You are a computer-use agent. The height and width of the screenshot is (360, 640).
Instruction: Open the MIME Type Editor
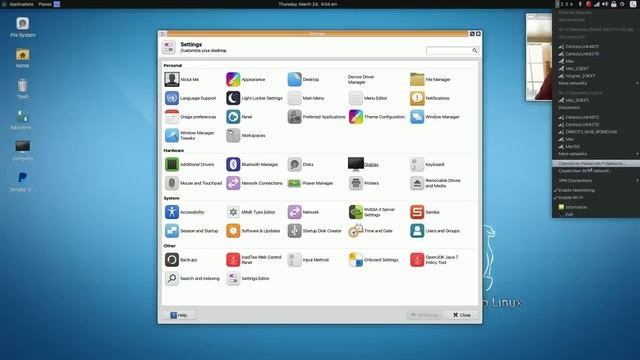[251, 212]
